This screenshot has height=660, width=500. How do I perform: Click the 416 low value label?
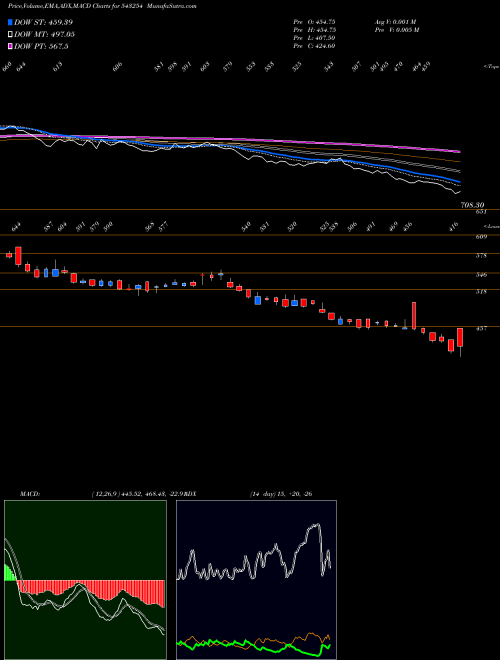(x=454, y=226)
